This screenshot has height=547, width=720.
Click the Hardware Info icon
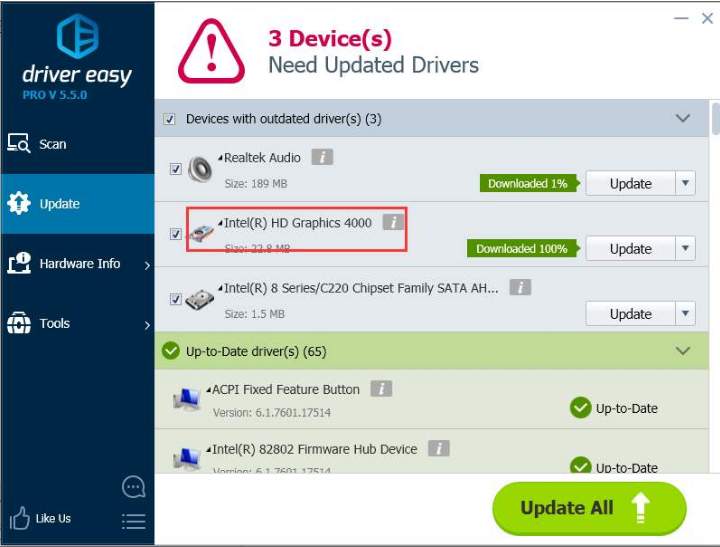click(19, 263)
